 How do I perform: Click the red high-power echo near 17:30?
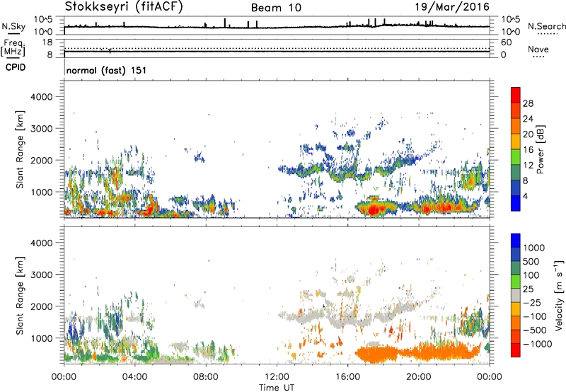point(372,209)
